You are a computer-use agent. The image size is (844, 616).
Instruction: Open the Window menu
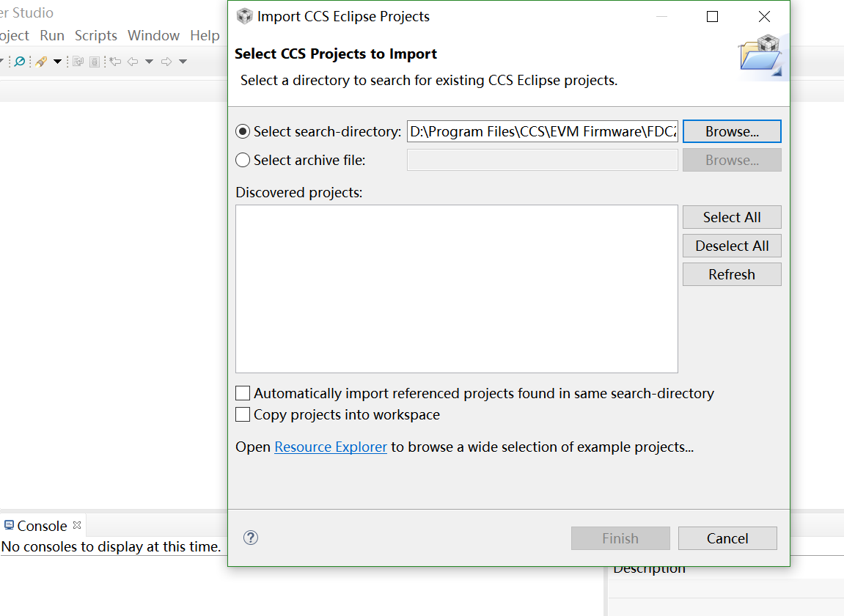tap(153, 35)
